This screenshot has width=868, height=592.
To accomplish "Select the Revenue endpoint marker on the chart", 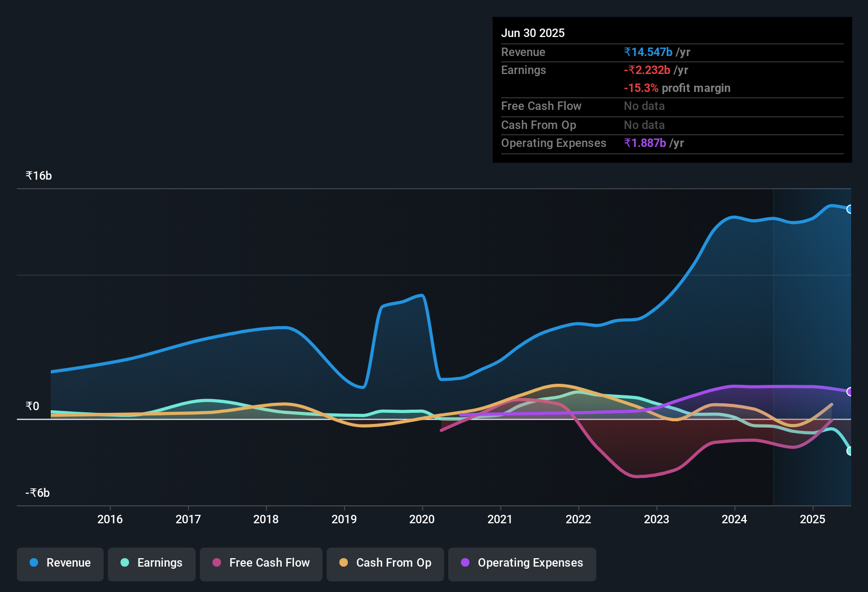I will point(849,209).
